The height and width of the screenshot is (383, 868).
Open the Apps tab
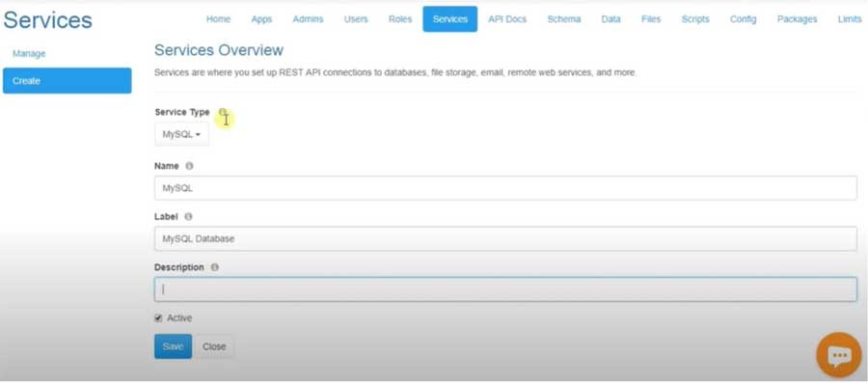261,19
